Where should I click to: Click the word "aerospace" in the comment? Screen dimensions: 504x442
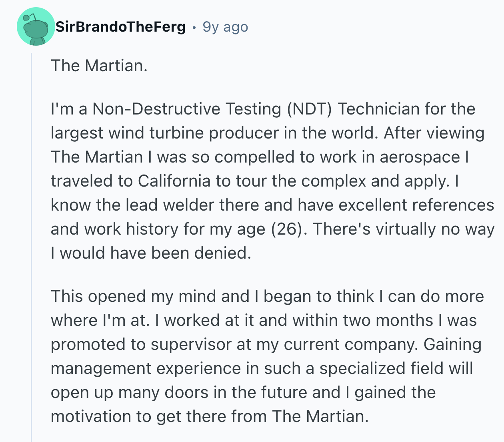(x=420, y=157)
